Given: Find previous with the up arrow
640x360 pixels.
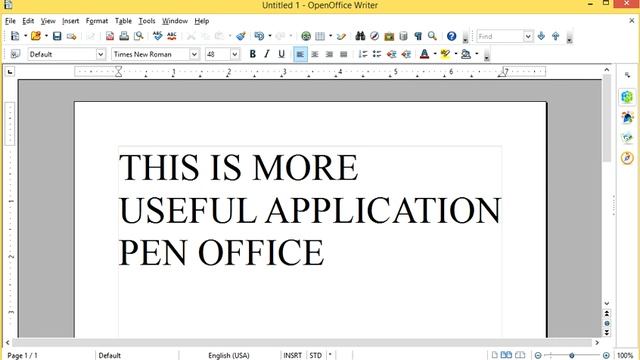Looking at the screenshot, I should click(556, 36).
